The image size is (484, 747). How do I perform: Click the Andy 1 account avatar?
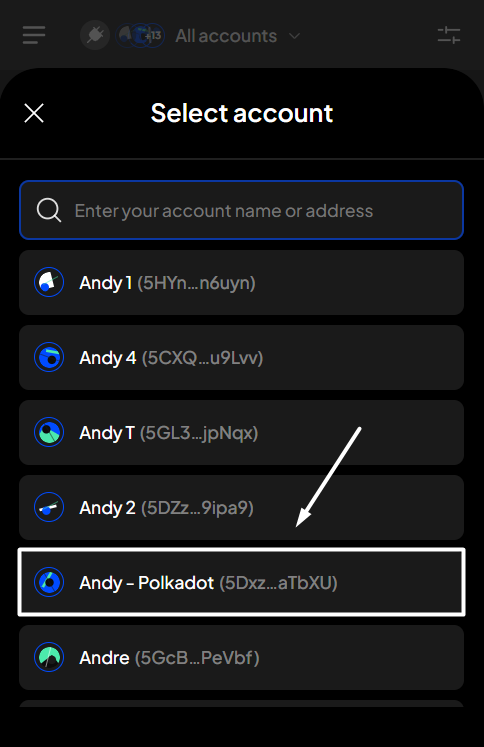coord(49,283)
